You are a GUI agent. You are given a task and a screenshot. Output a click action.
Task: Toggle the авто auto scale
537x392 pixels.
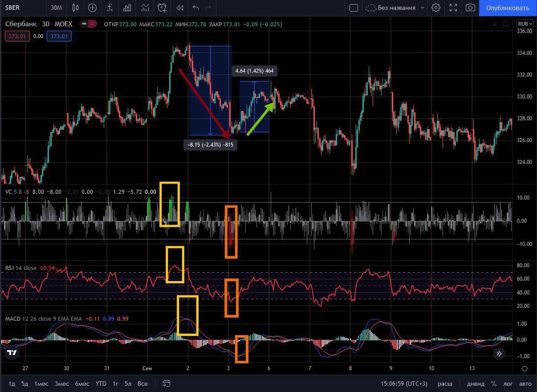[x=525, y=384]
